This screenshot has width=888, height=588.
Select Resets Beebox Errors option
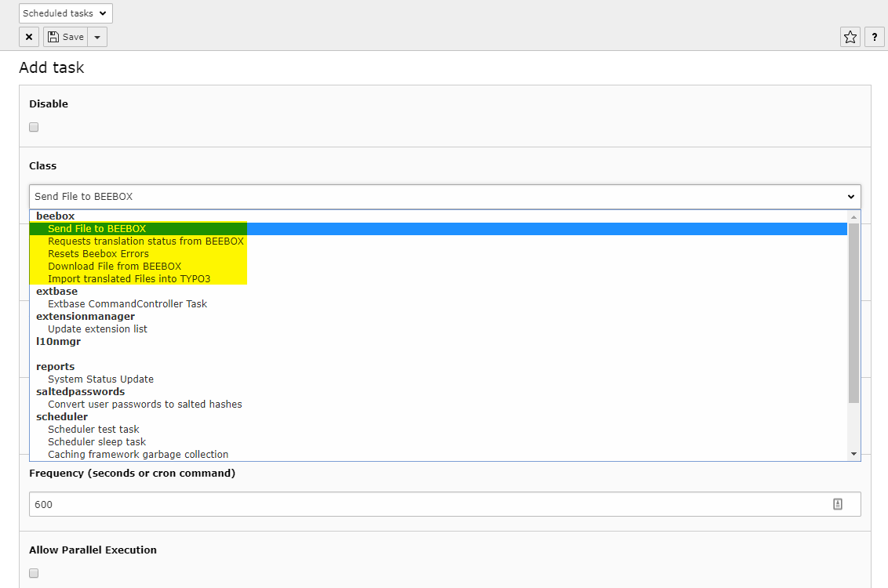[98, 254]
